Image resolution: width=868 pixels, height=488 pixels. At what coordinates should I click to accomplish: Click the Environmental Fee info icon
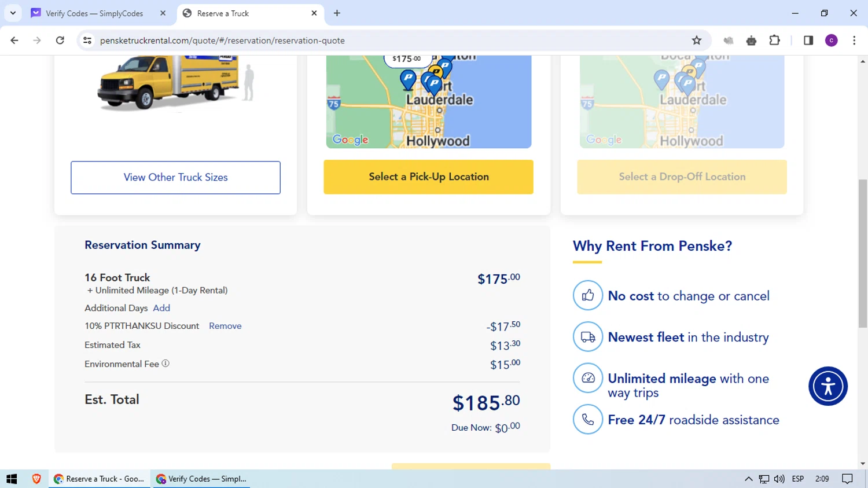[x=165, y=364]
